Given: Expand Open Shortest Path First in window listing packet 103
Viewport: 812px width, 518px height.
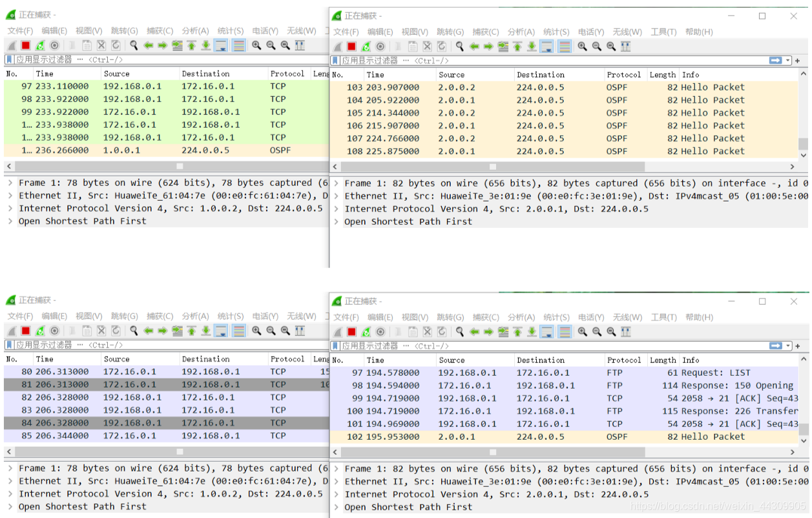Looking at the screenshot, I should tap(336, 222).
